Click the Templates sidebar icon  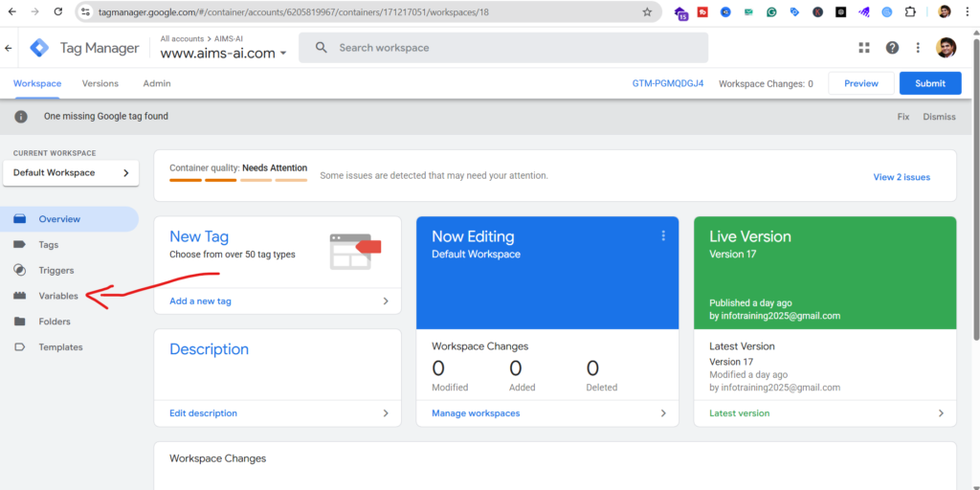[x=19, y=346]
